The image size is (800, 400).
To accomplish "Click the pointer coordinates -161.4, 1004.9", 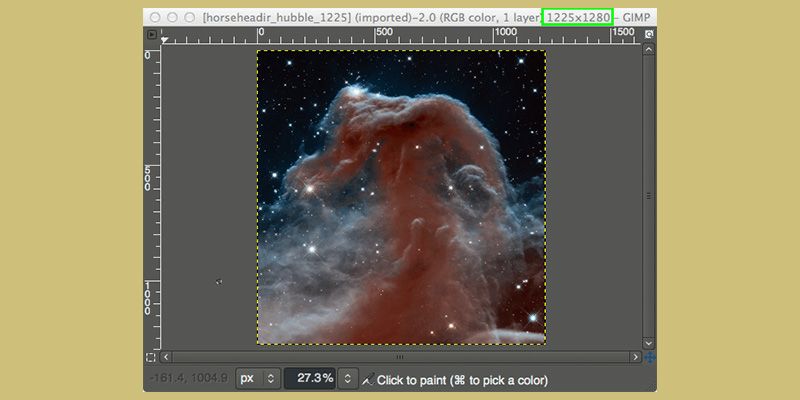I will pyautogui.click(x=189, y=379).
